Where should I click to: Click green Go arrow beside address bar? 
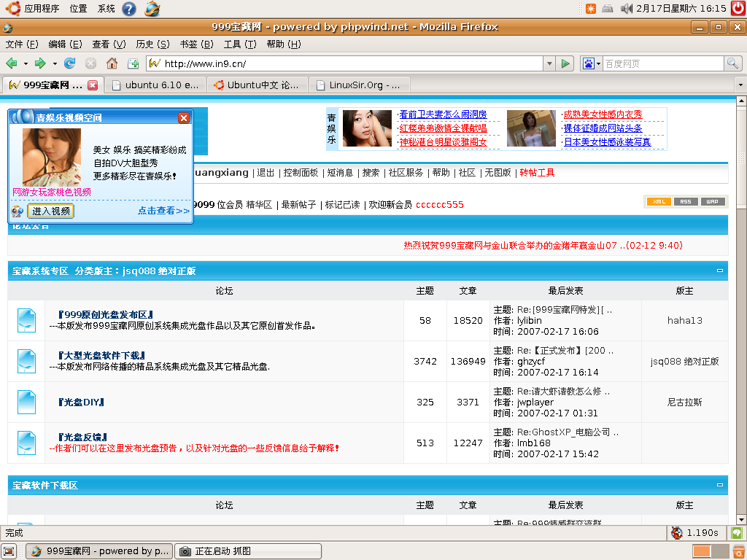(565, 63)
